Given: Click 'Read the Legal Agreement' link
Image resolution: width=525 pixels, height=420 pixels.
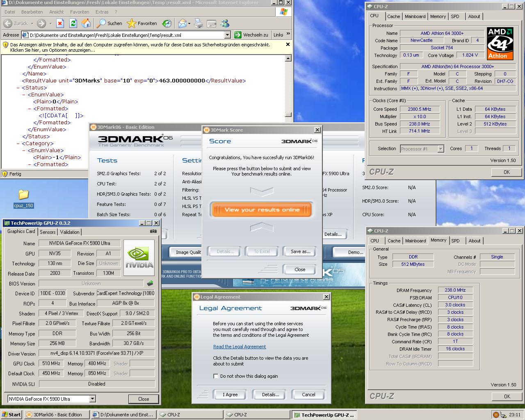Looking at the screenshot, I should coord(240,347).
